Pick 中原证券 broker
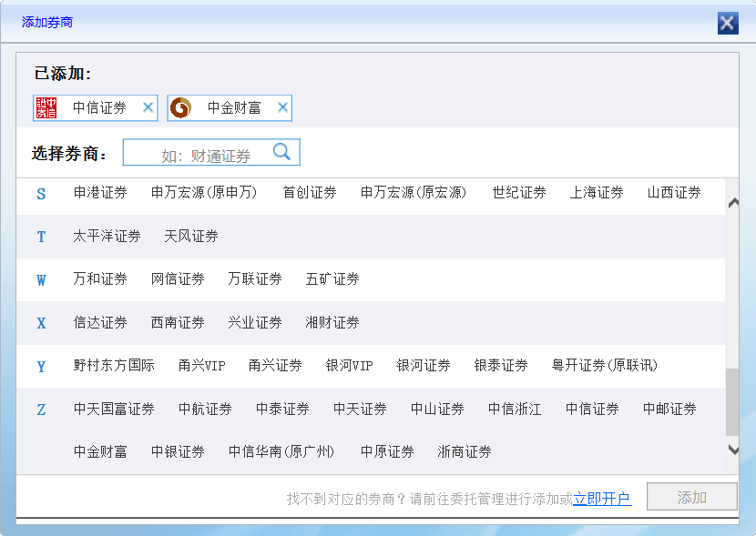Screen dimensions: 756x536 (388, 451)
